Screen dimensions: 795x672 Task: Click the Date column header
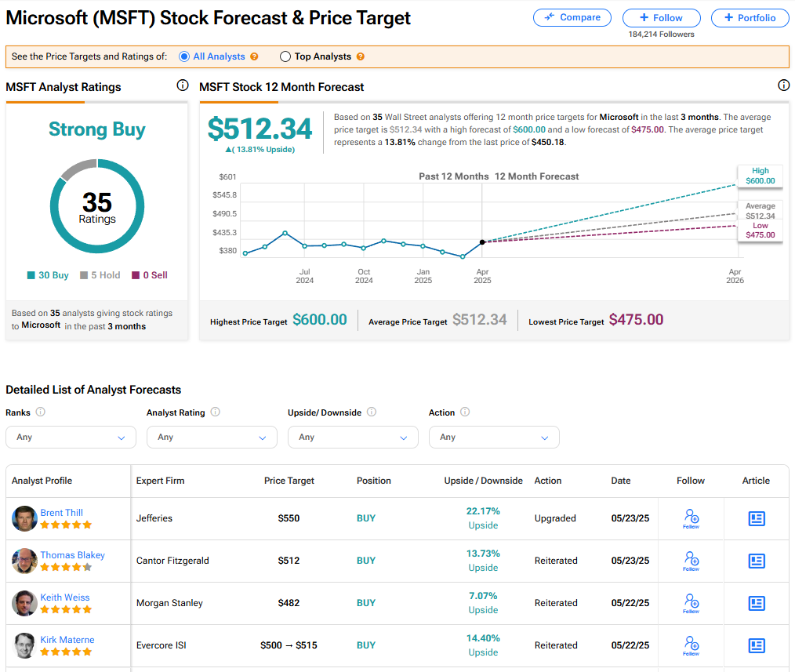click(x=620, y=481)
